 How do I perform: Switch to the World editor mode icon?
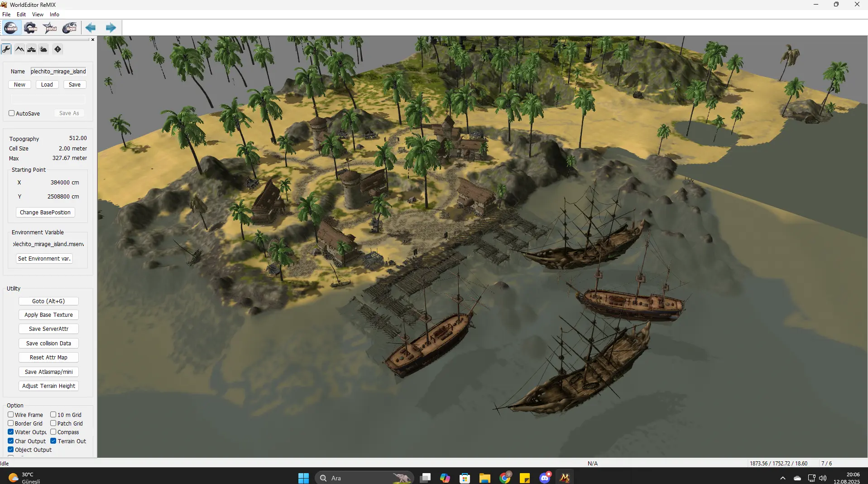pos(10,28)
